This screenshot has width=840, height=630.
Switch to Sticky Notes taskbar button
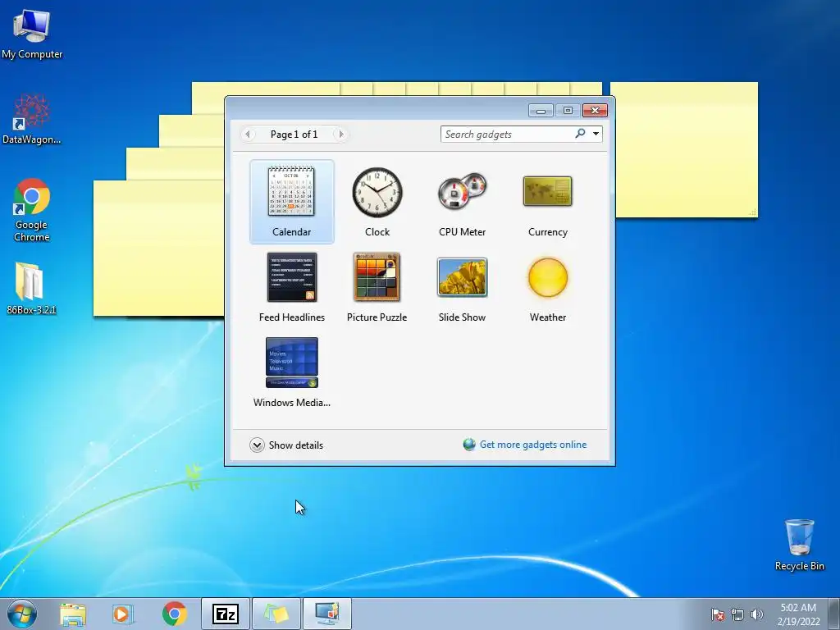(x=276, y=614)
